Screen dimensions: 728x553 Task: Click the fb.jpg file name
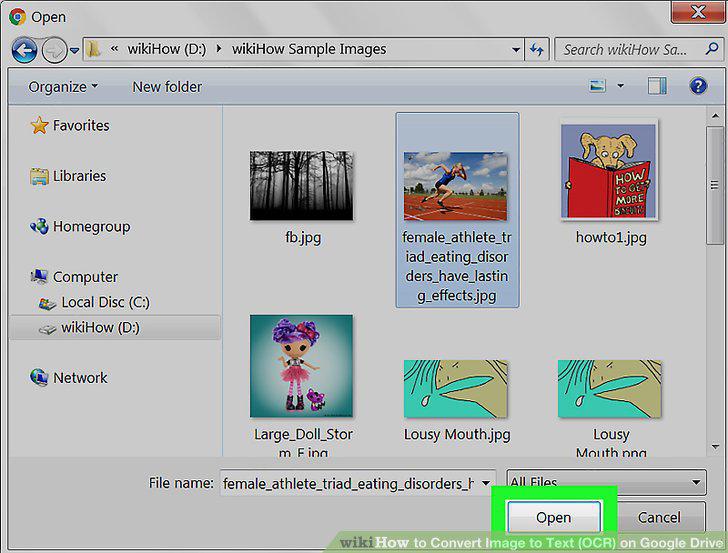pyautogui.click(x=303, y=237)
